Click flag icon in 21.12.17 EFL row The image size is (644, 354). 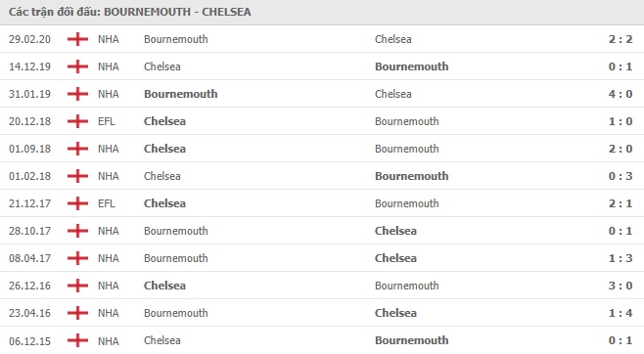(77, 203)
